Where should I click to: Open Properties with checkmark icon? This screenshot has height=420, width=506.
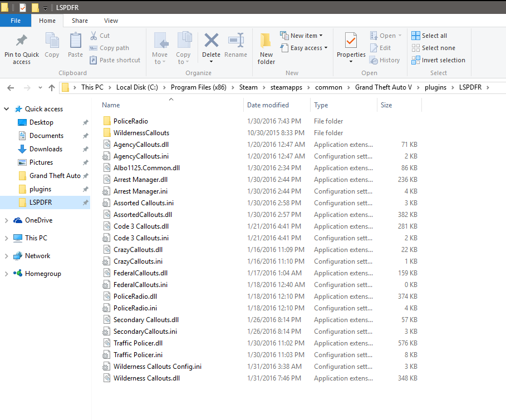tap(351, 41)
